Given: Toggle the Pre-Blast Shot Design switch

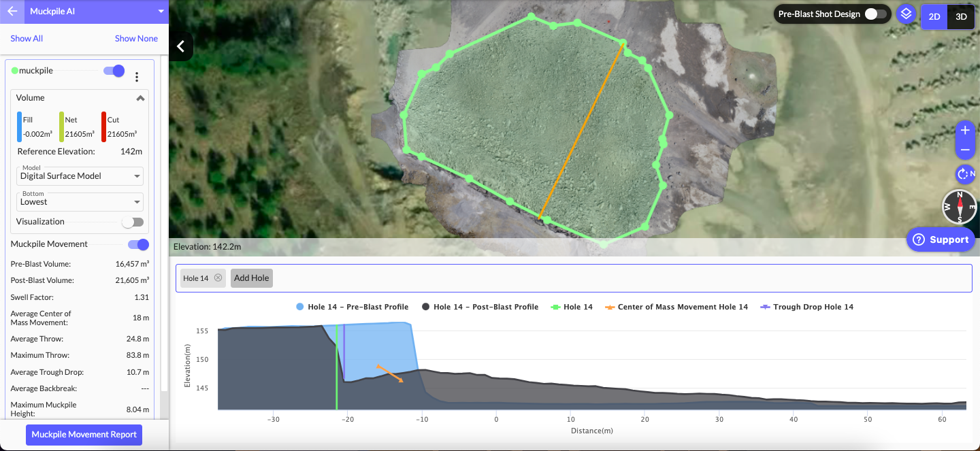Looking at the screenshot, I should point(875,14).
